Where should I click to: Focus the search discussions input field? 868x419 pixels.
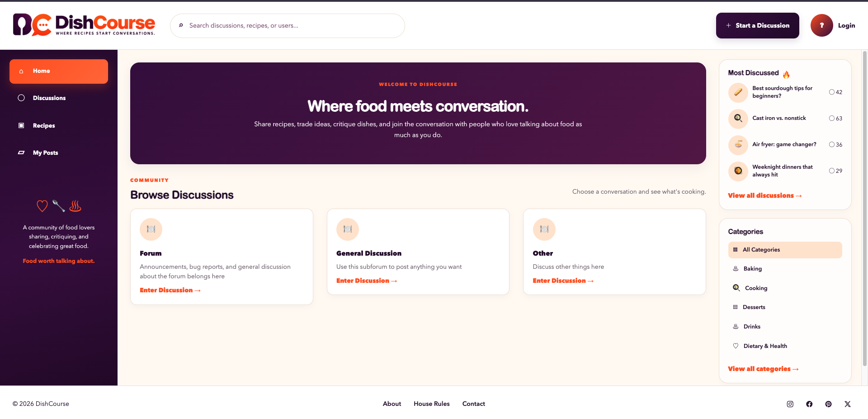(x=288, y=26)
